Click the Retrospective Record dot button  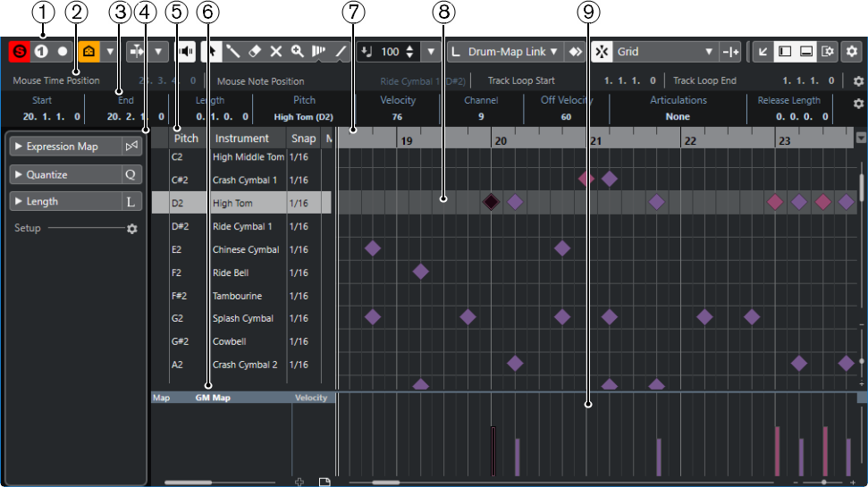pos(63,52)
